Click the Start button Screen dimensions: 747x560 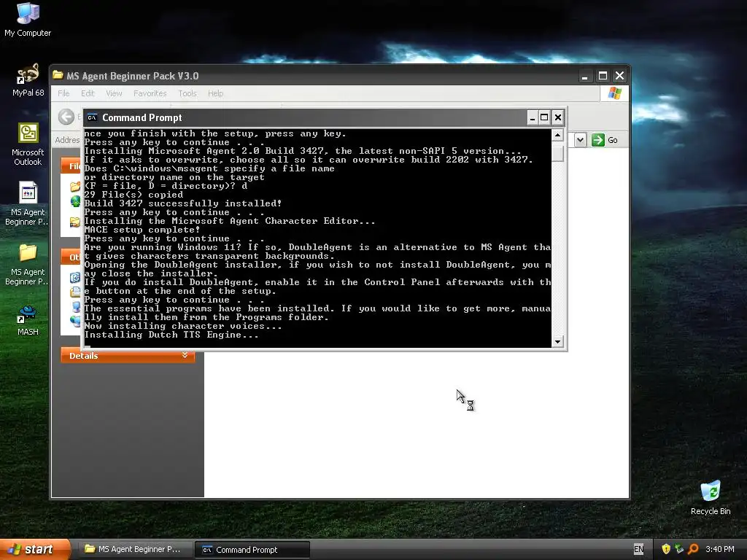35,549
